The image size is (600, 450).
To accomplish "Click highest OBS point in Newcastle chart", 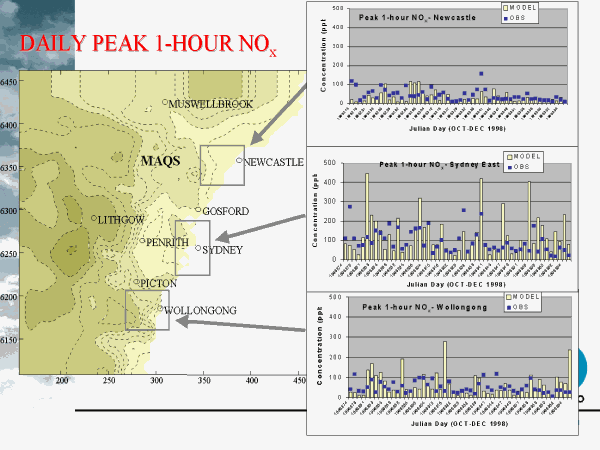I will [x=481, y=73].
